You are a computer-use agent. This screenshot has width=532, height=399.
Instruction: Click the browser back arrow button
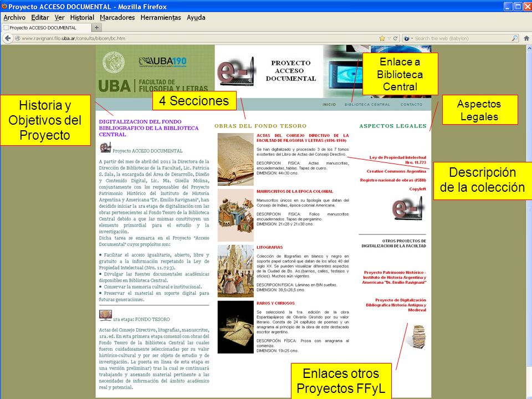click(8, 38)
